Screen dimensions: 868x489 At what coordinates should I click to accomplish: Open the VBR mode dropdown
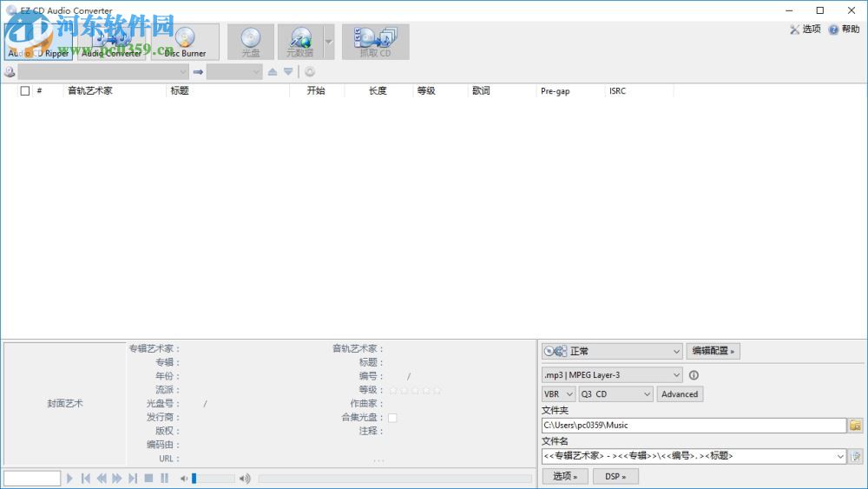tap(558, 394)
